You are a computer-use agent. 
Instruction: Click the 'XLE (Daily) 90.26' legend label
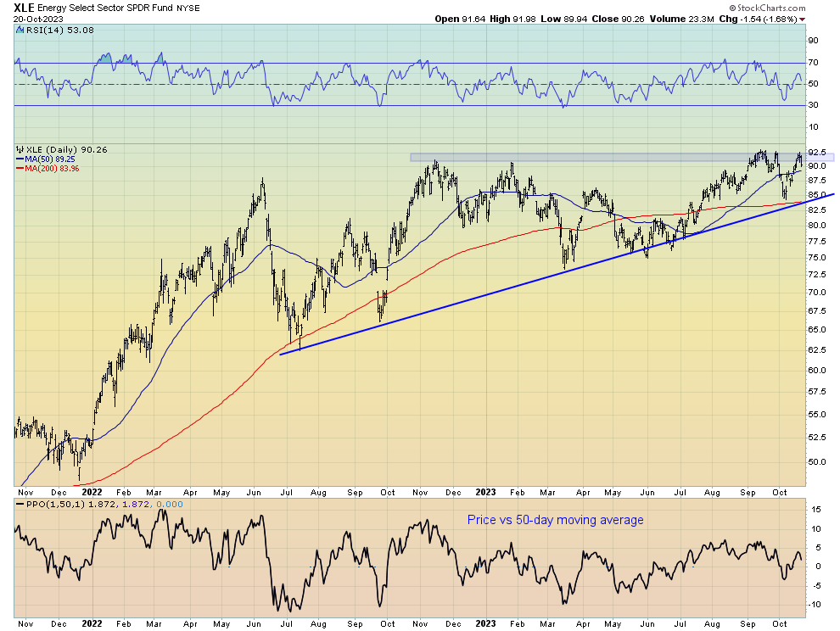tap(67, 149)
